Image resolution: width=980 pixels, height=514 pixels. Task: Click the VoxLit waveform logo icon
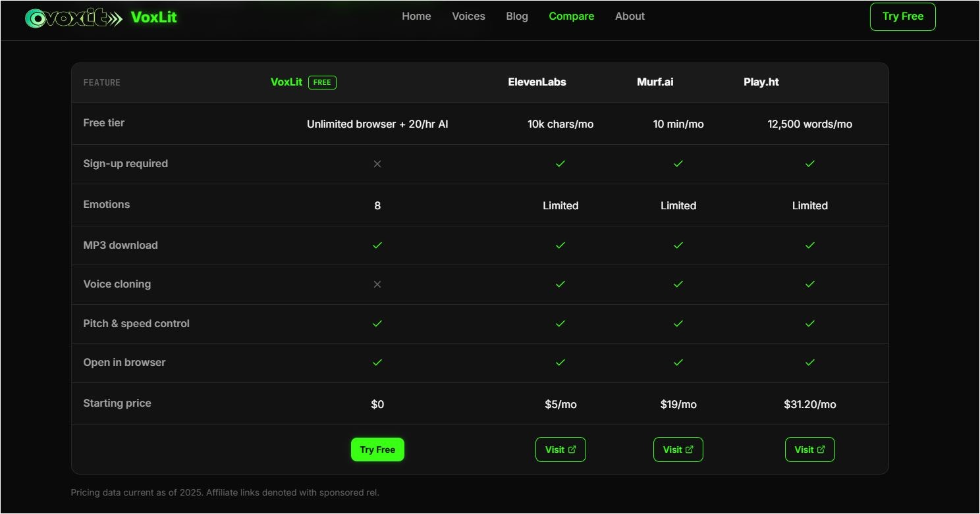coord(74,18)
